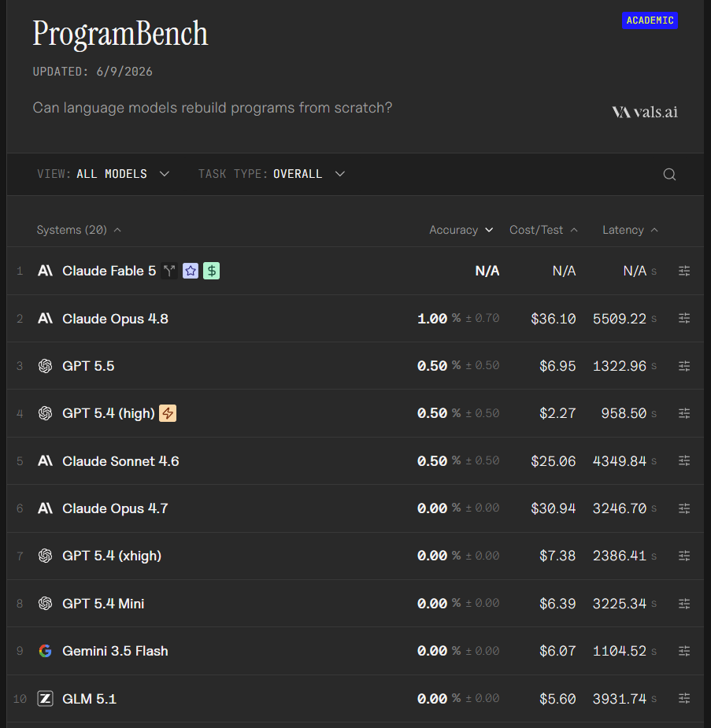This screenshot has width=711, height=728.
Task: Click the OpenAI logo beside GPT 5.5
Action: coord(45,366)
